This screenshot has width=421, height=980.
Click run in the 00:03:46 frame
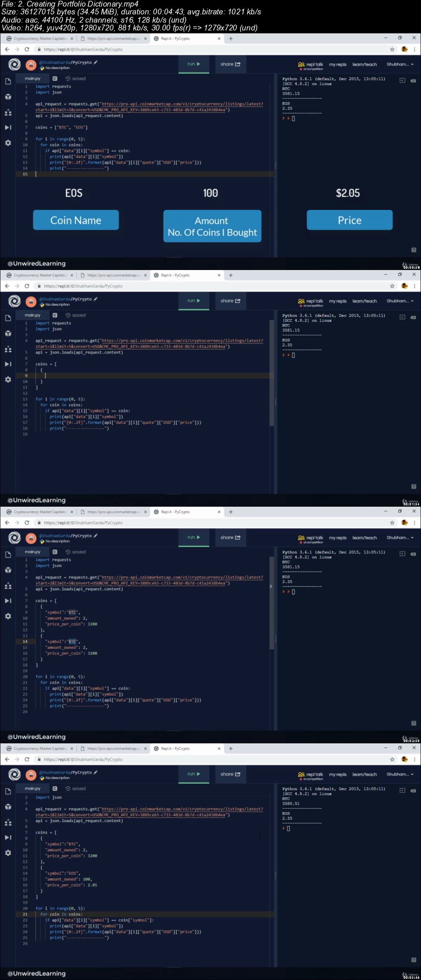[x=194, y=774]
